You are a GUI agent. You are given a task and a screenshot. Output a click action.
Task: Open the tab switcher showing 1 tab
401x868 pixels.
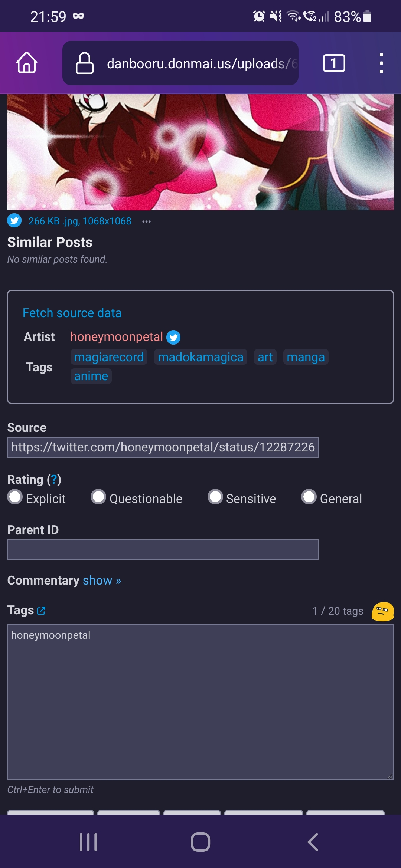click(x=333, y=63)
